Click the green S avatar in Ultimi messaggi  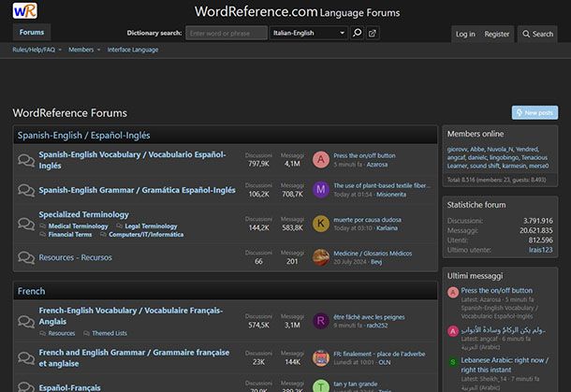click(453, 362)
